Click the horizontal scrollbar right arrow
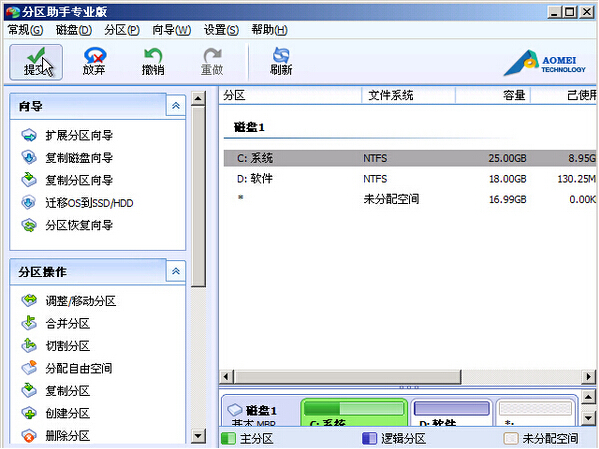The width and height of the screenshot is (599, 449). [x=589, y=377]
